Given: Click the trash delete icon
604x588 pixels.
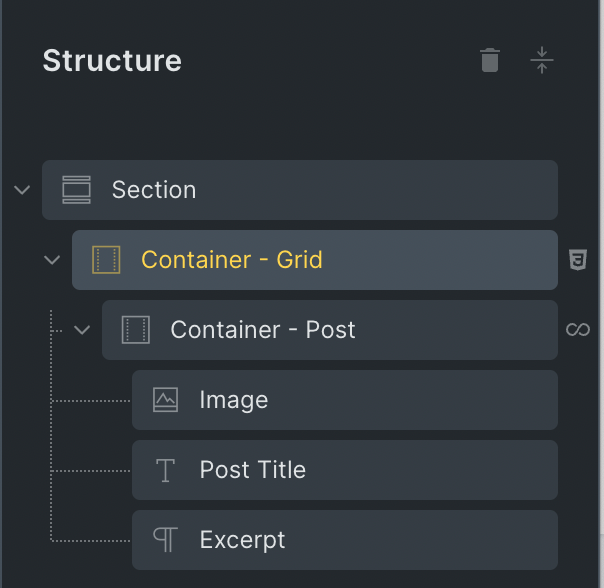Looking at the screenshot, I should click(x=490, y=61).
